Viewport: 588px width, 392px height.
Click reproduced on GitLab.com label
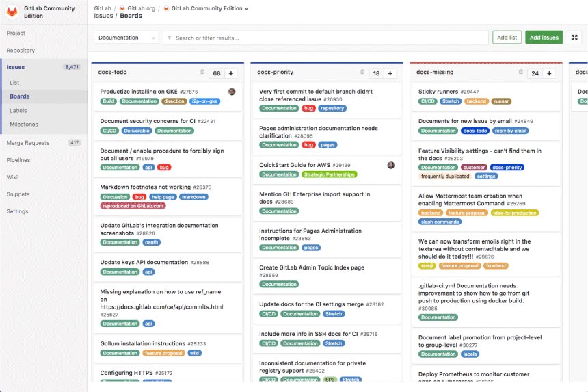click(133, 206)
